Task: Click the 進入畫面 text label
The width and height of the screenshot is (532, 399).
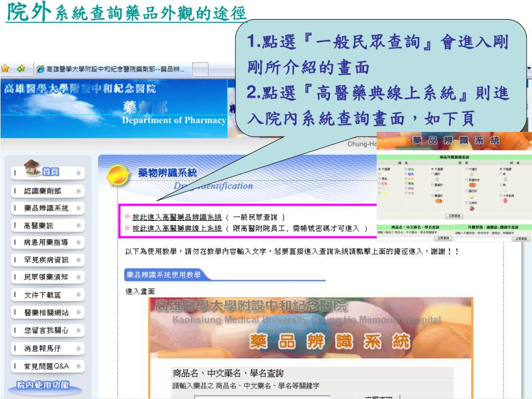Action: 140,291
